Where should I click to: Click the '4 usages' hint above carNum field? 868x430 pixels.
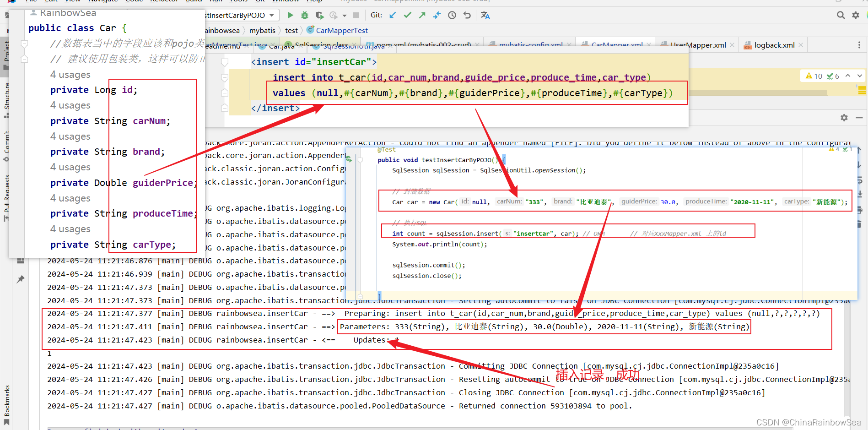point(70,105)
